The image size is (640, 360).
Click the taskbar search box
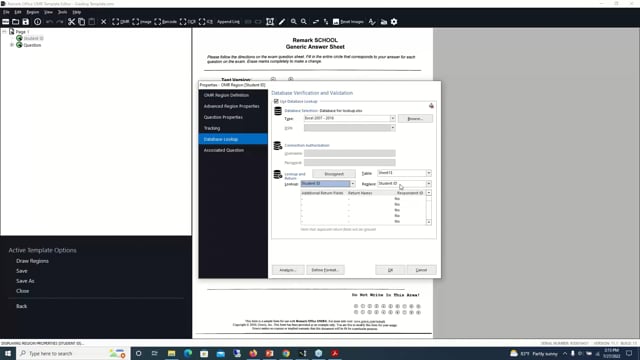pyautogui.click(x=73, y=353)
